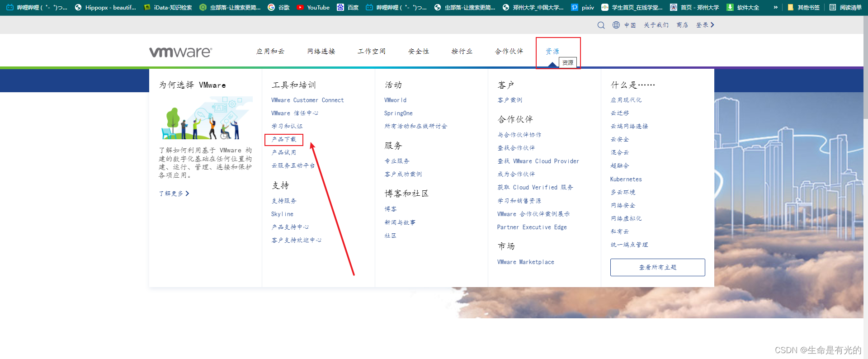Screen dimensions: 868x359
Task: Click the 客户成功案例 link
Action: click(x=403, y=174)
